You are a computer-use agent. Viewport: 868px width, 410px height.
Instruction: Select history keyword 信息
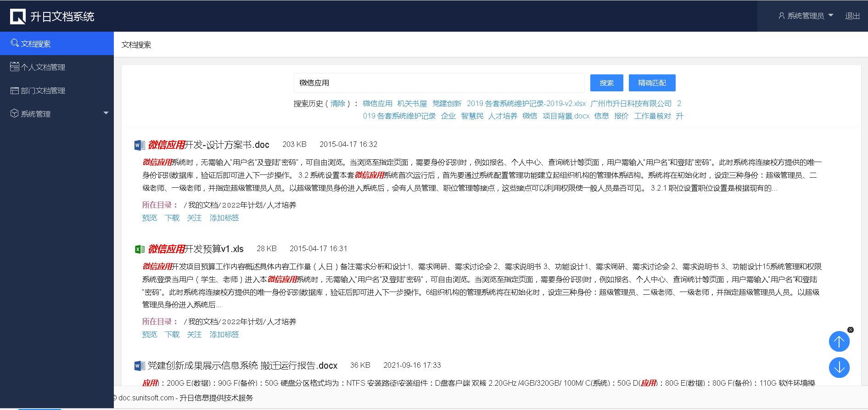click(x=602, y=116)
